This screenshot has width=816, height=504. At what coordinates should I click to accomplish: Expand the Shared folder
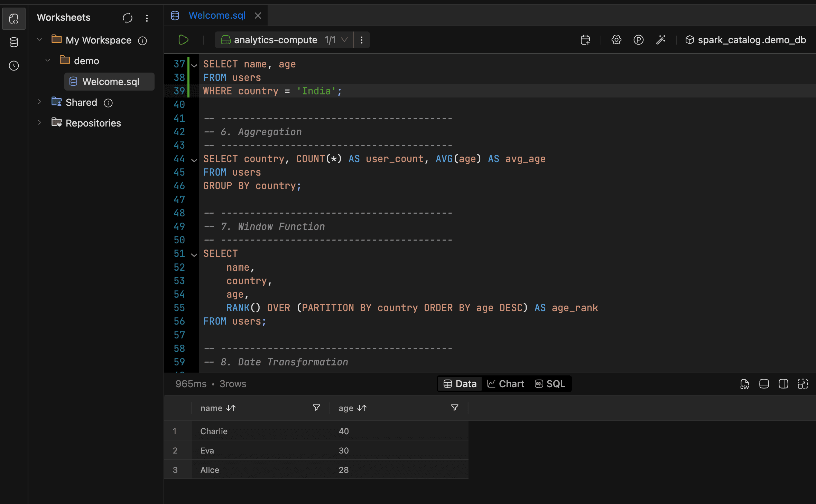tap(39, 102)
